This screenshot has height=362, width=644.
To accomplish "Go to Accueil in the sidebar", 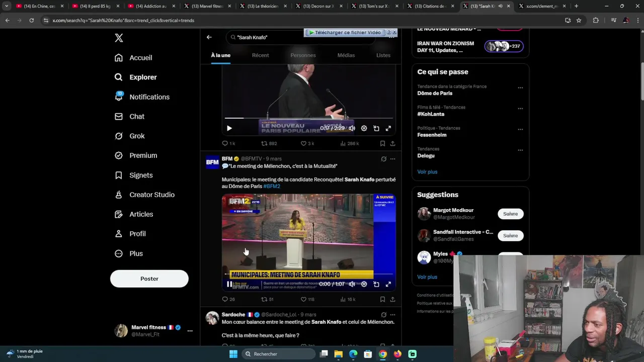I will 133,58.
